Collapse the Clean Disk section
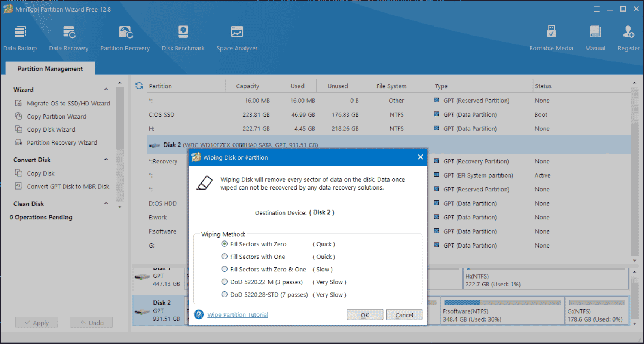Image resolution: width=644 pixels, height=344 pixels. (106, 203)
